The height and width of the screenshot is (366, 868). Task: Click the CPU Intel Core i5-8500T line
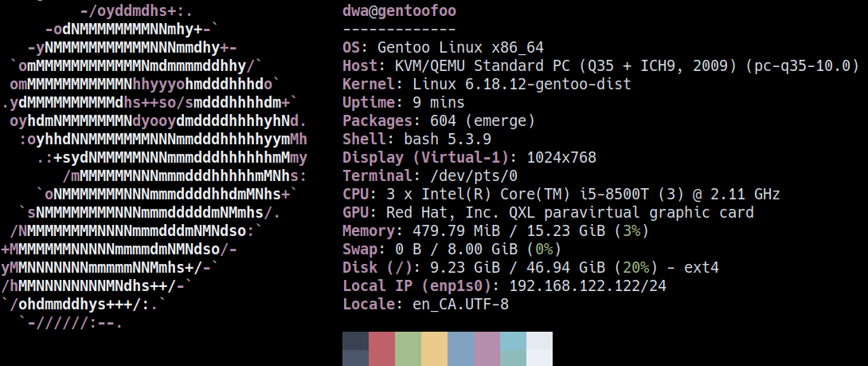point(561,194)
